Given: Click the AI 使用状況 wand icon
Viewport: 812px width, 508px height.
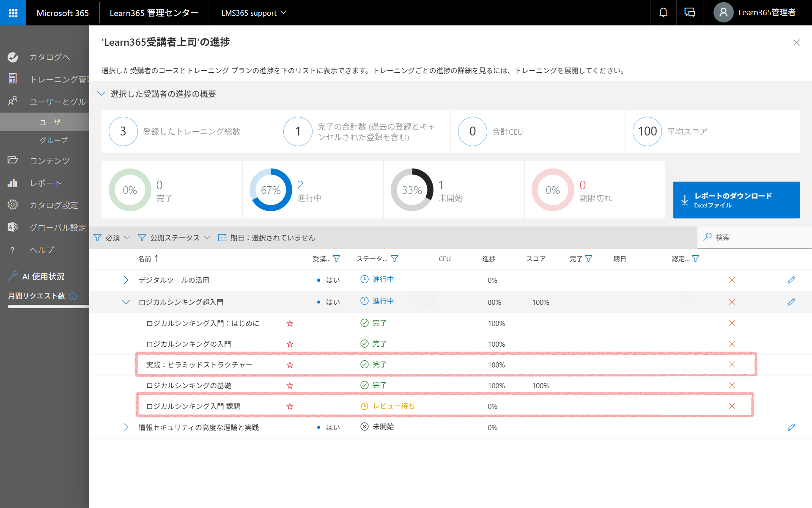Looking at the screenshot, I should (13, 276).
